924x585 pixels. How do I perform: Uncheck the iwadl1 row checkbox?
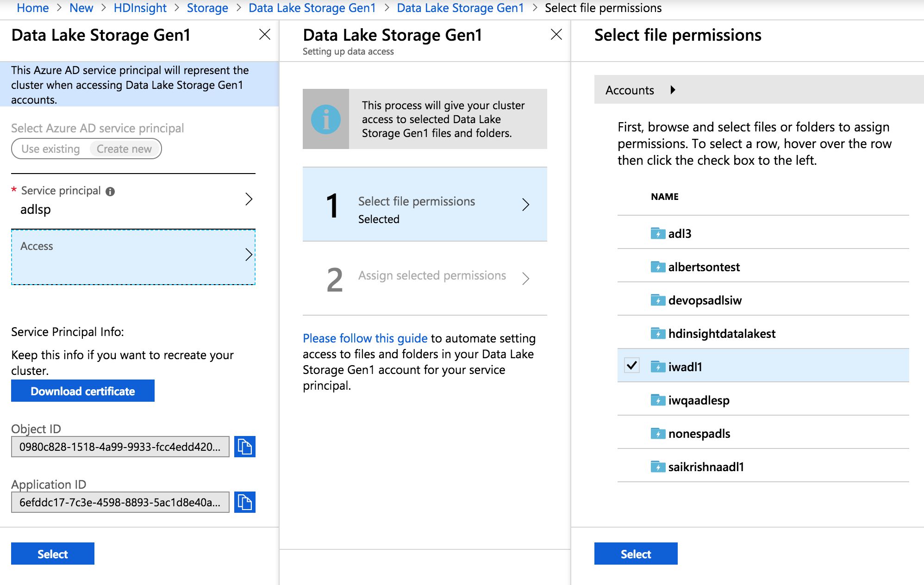(632, 366)
